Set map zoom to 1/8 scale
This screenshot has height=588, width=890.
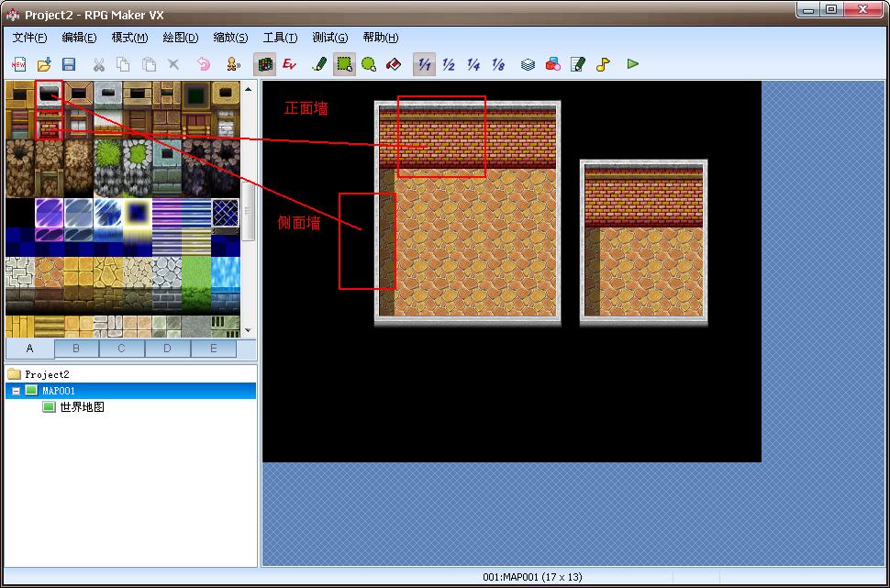tap(498, 64)
